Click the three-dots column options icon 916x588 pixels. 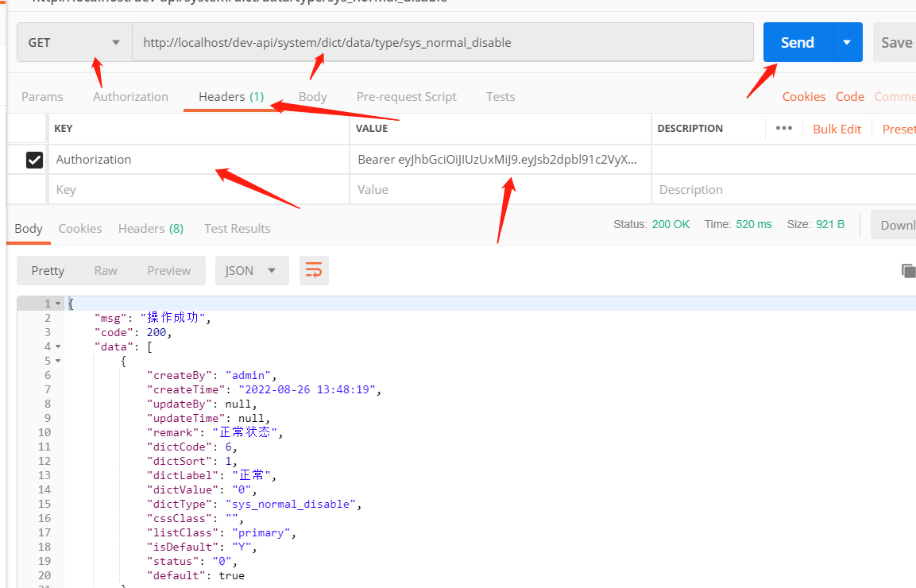784,129
